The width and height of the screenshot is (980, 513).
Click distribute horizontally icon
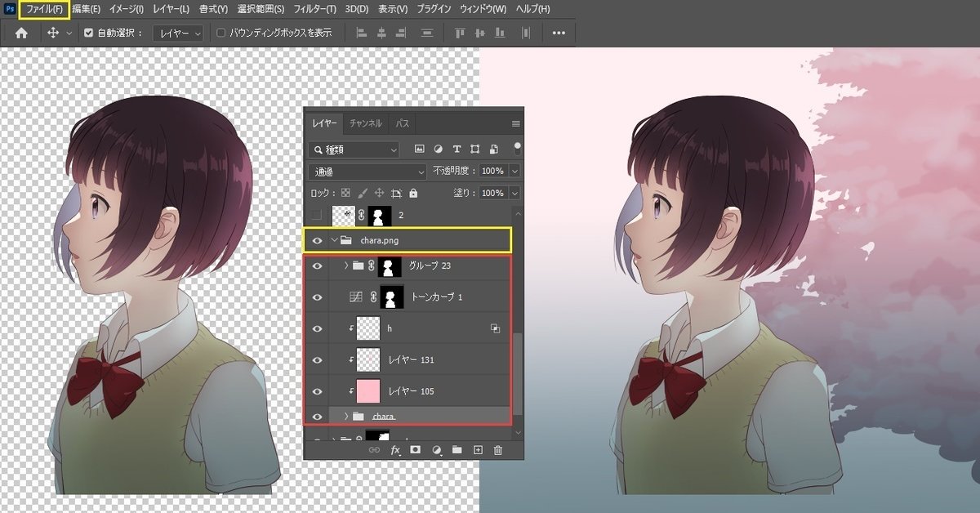tap(526, 33)
